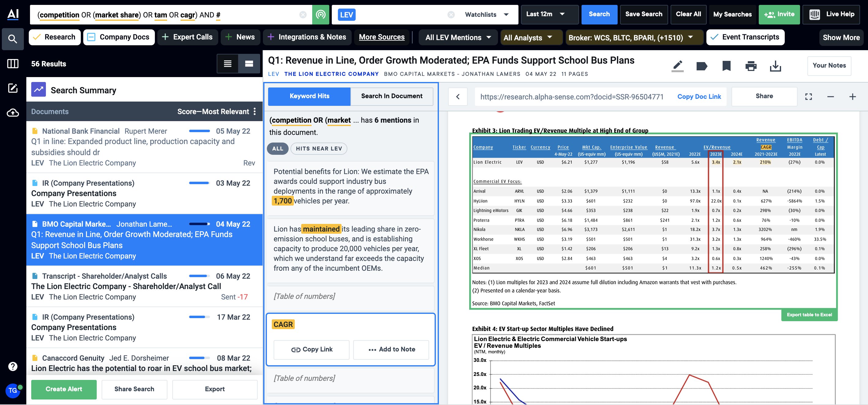The width and height of the screenshot is (868, 405).
Task: Print the document
Action: [x=751, y=66]
